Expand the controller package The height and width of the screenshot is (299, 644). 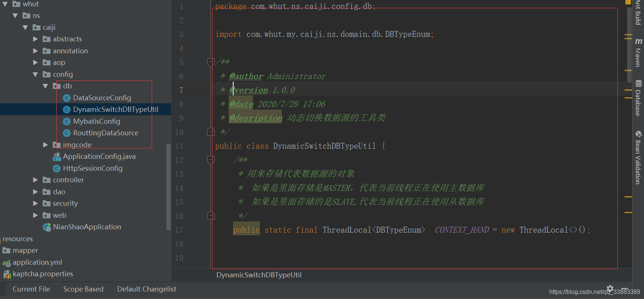click(x=35, y=180)
